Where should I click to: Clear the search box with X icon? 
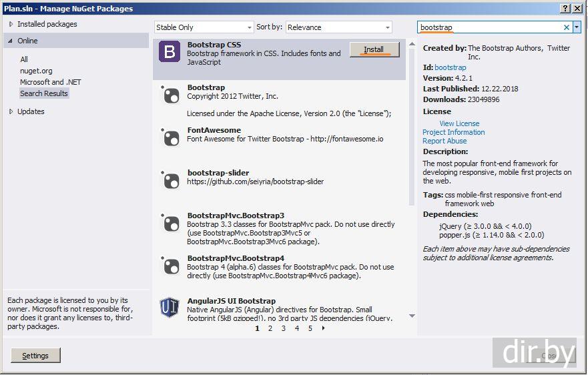[x=567, y=27]
